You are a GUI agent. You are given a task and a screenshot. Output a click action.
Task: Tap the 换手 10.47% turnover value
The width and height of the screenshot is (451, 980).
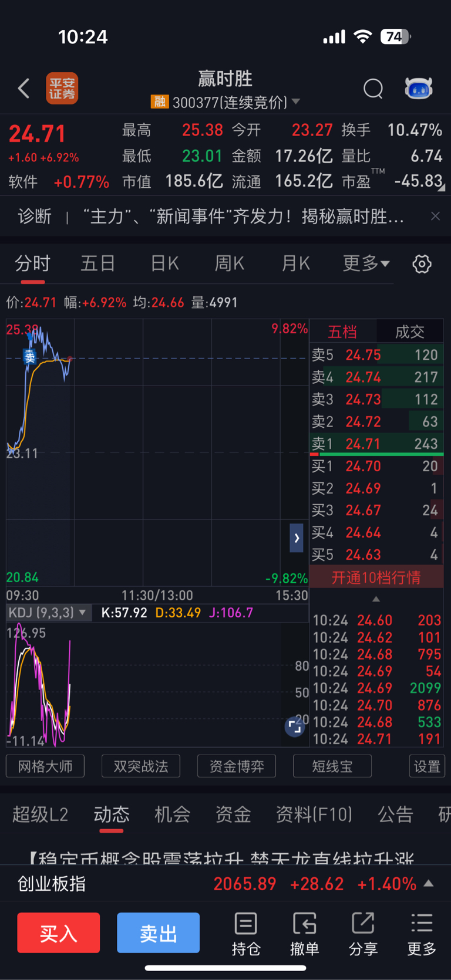(x=392, y=130)
